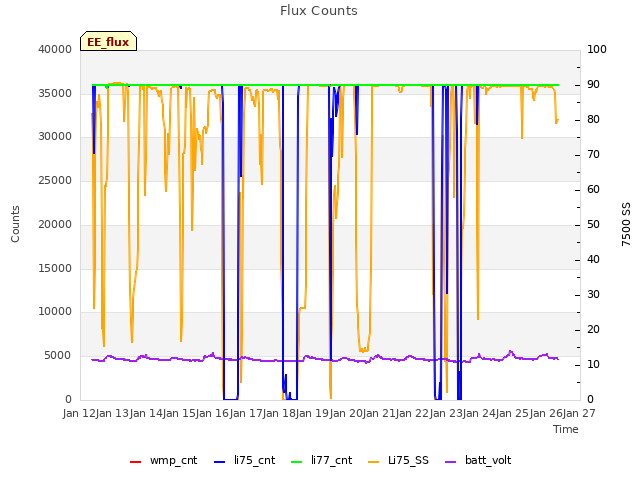The height and width of the screenshot is (480, 640).
Task: Click the 7500 SS right axis label
Action: point(626,224)
